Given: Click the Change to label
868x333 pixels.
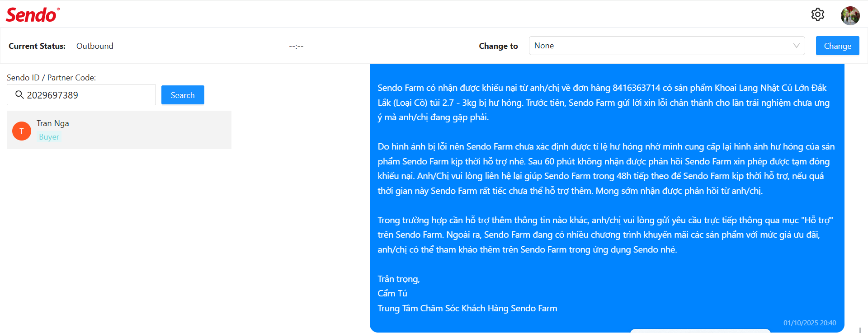Looking at the screenshot, I should click(498, 46).
